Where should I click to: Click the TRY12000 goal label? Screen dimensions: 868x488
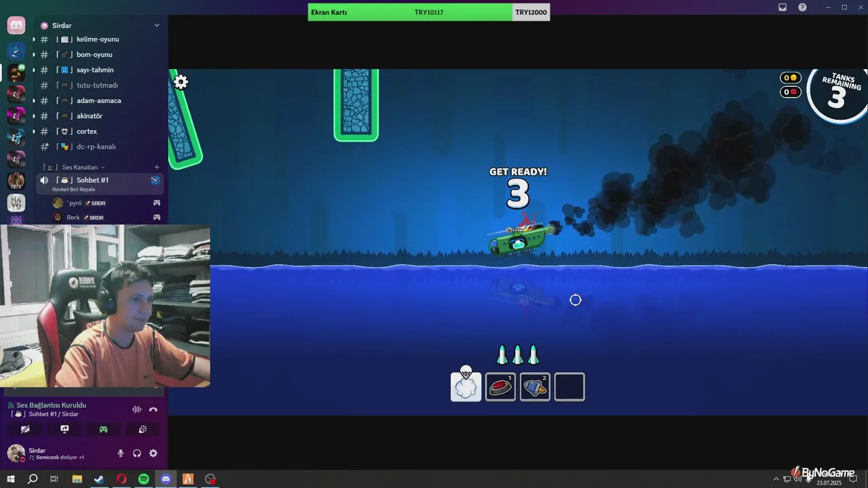click(531, 12)
